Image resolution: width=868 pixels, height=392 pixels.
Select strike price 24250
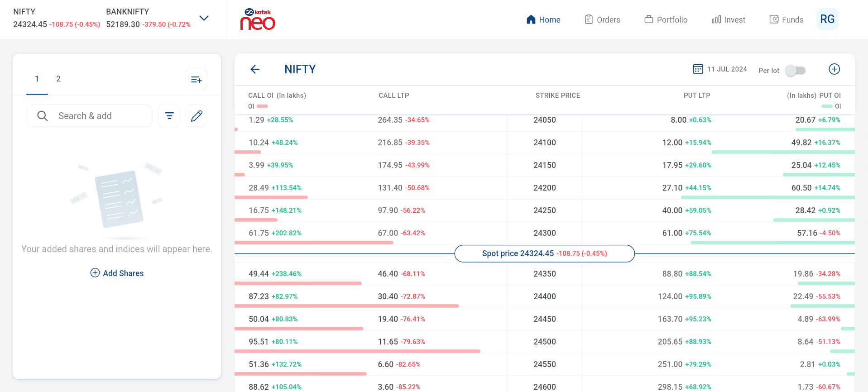(544, 210)
